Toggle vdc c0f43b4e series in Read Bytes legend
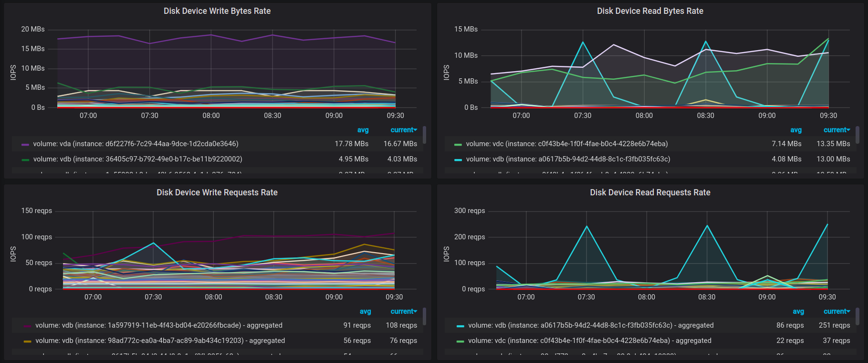Screen dimensions: 868x363 (x=567, y=144)
